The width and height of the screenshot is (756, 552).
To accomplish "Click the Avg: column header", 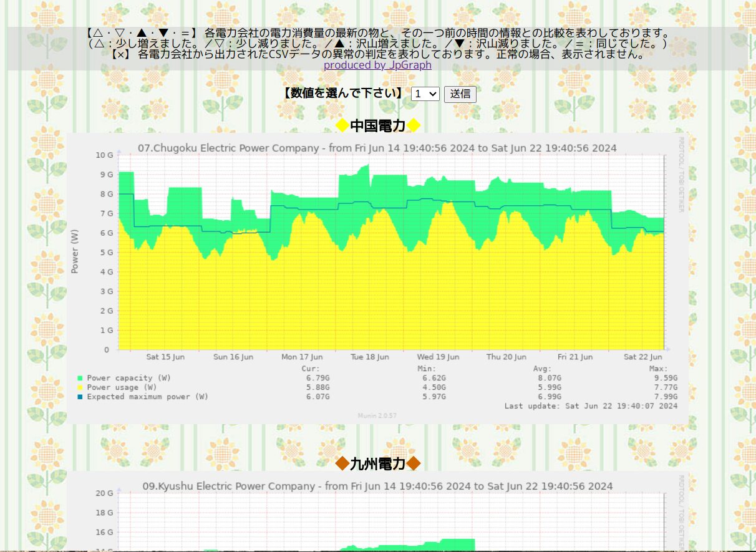I will click(543, 369).
